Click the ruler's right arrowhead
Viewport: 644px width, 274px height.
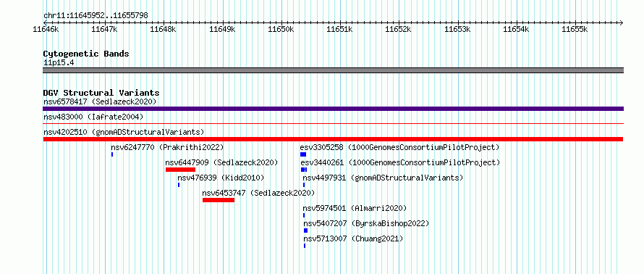(x=622, y=22)
